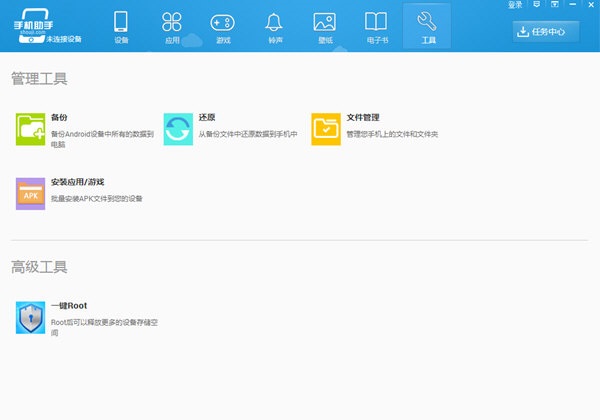Screen dimensions: 600x420
Task: Open the 设备 (Device) tab
Action: pos(121,27)
